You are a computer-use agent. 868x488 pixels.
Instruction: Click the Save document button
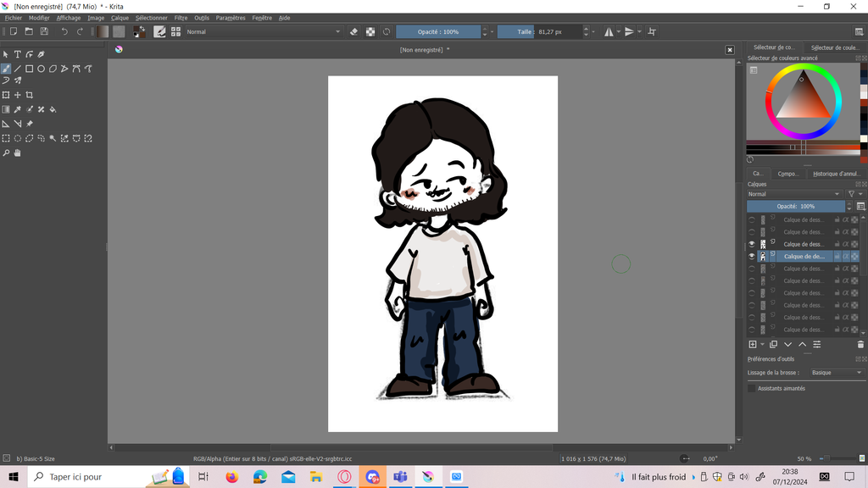pos(44,31)
